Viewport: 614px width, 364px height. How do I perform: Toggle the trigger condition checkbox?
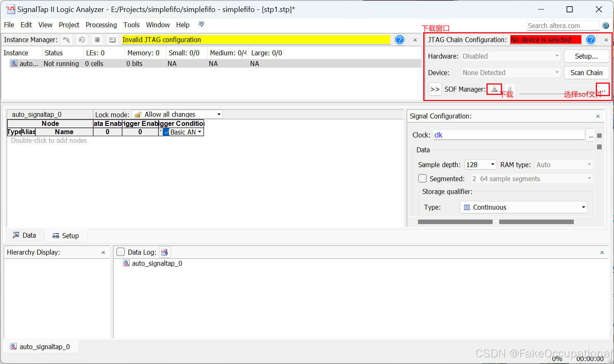tap(166, 132)
